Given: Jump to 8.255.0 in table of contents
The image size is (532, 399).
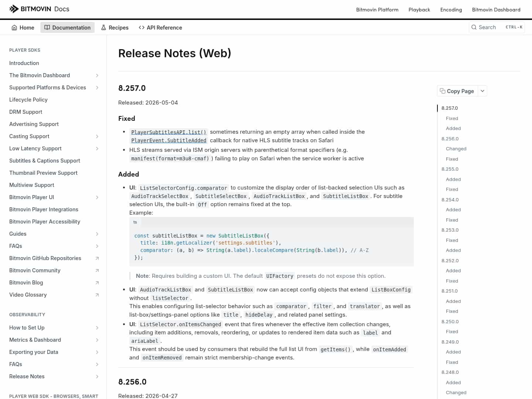Looking at the screenshot, I should [x=450, y=169].
